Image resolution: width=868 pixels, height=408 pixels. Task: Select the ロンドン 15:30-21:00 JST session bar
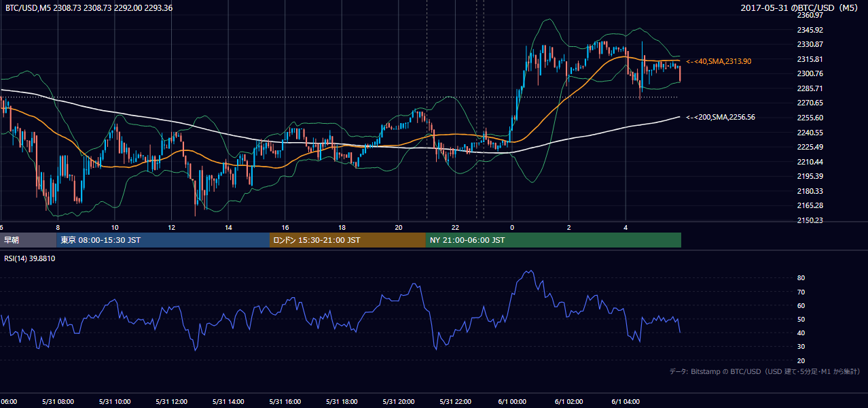[x=348, y=240]
